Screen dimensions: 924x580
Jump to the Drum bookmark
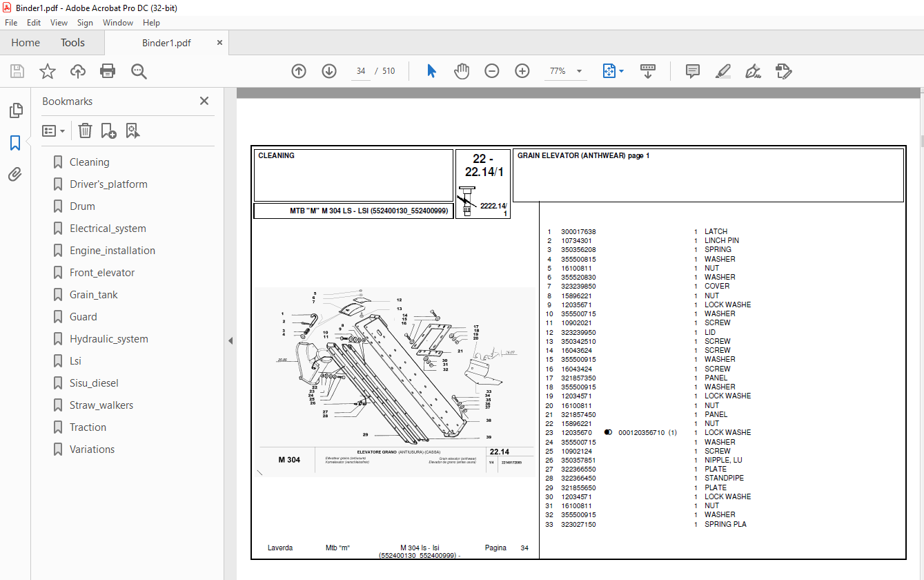82,206
